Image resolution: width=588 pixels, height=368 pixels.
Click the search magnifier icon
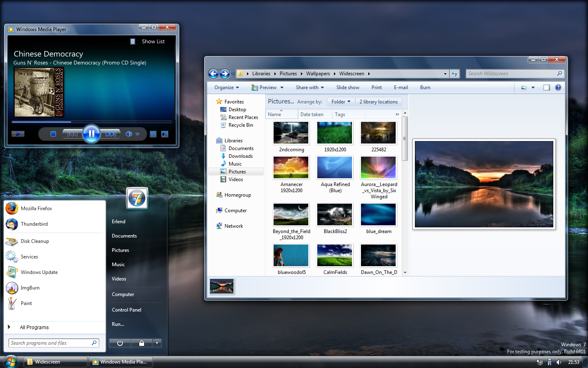coord(560,74)
